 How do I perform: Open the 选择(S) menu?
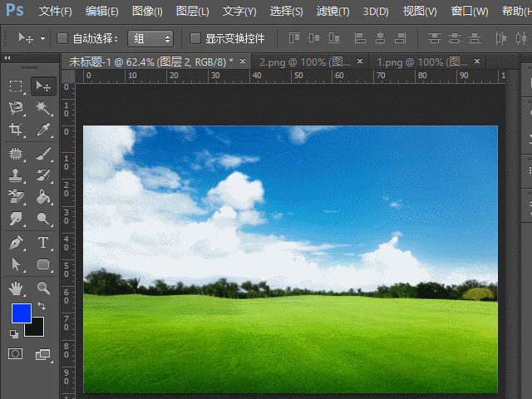[286, 12]
